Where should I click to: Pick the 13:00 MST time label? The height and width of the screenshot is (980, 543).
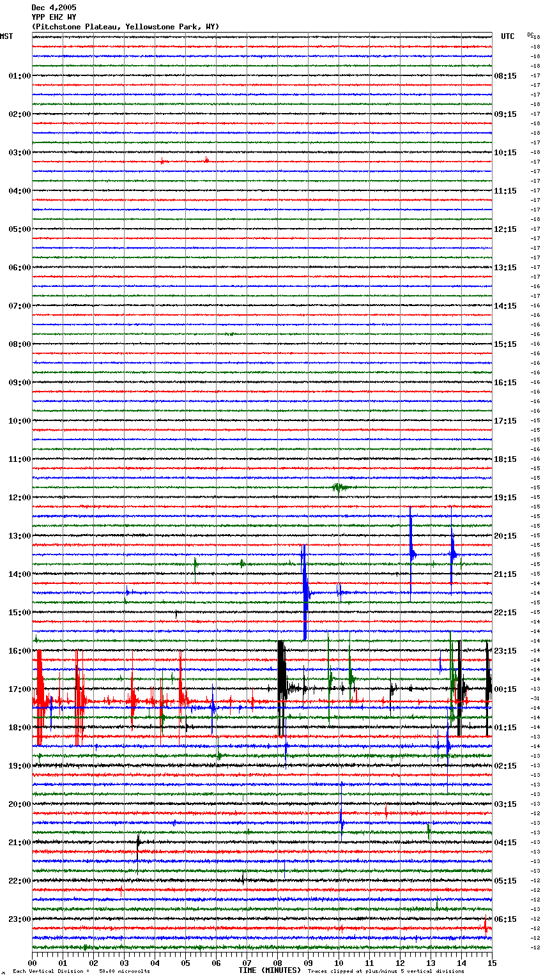pyautogui.click(x=20, y=536)
